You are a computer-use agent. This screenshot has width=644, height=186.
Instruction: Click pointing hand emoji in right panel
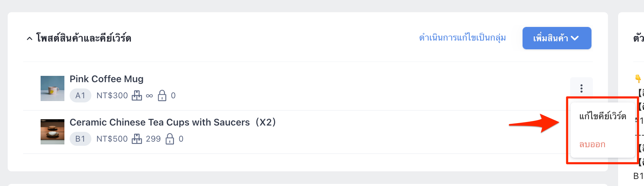click(638, 79)
